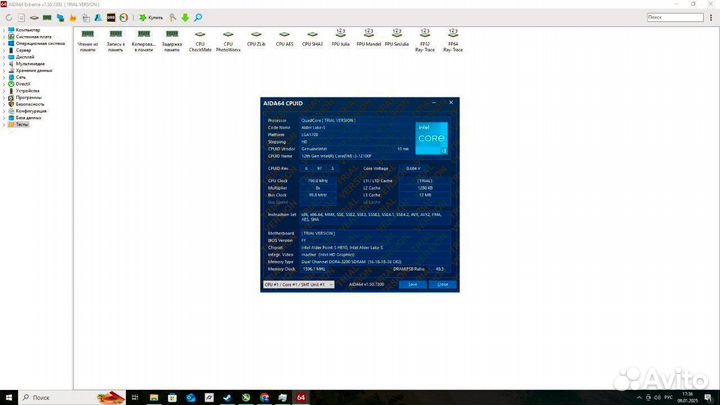Open the CPU CheckMate benchmark
720x405 pixels.
tap(200, 40)
